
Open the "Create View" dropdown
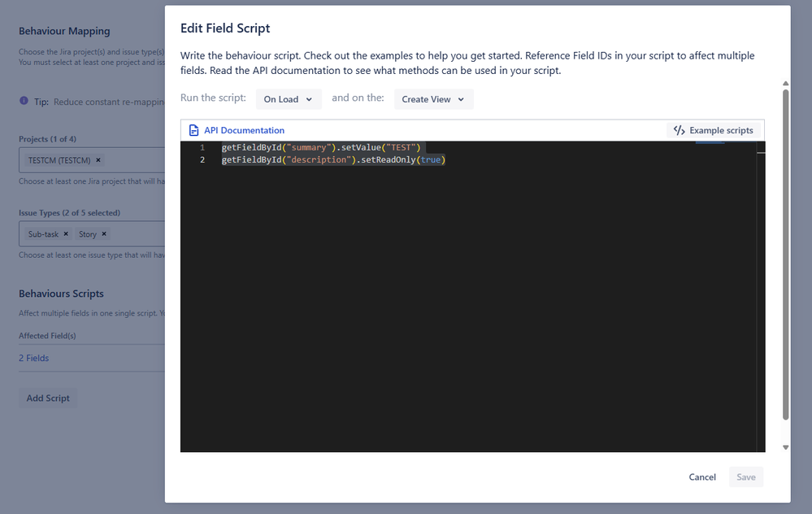tap(435, 98)
